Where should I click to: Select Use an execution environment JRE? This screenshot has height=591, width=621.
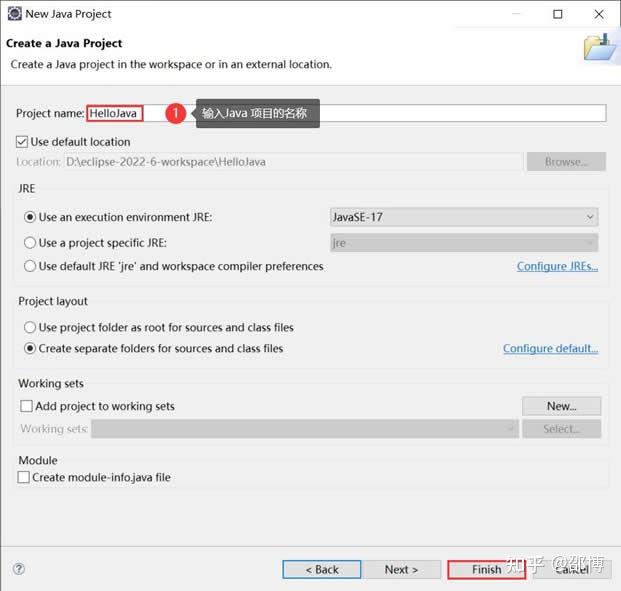tap(30, 217)
